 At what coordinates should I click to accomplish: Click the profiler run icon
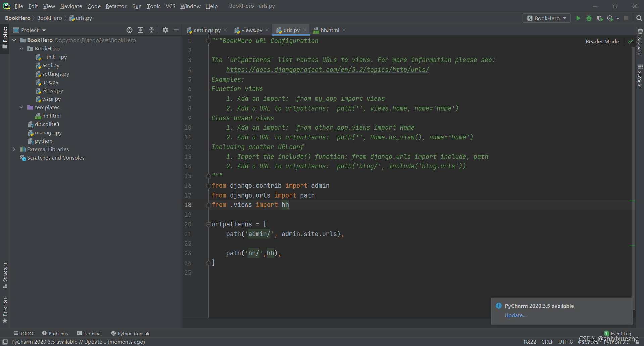pos(610,18)
